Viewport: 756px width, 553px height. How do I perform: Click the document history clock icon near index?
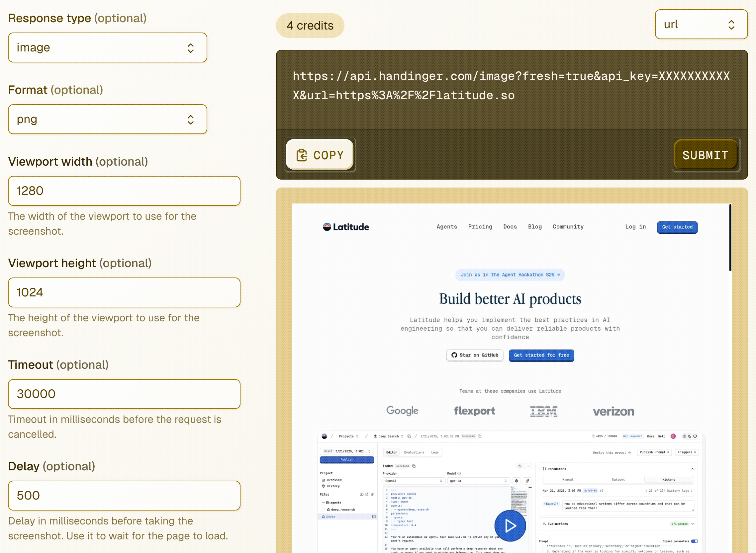(x=520, y=466)
